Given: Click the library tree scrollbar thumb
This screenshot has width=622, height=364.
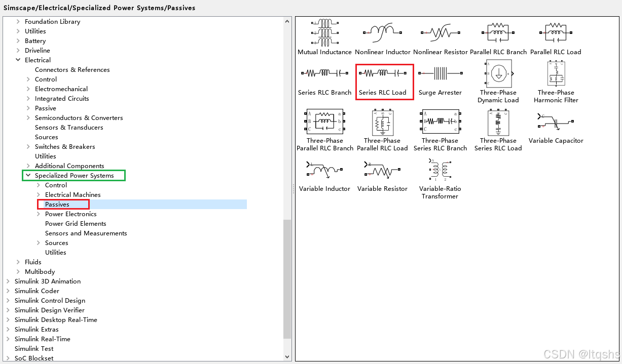Looking at the screenshot, I should 287,279.
